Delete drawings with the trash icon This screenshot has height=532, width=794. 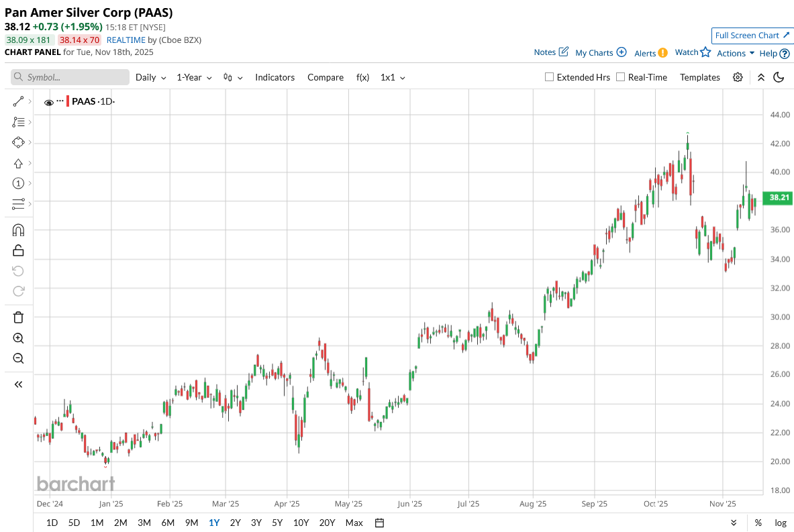[x=18, y=317]
